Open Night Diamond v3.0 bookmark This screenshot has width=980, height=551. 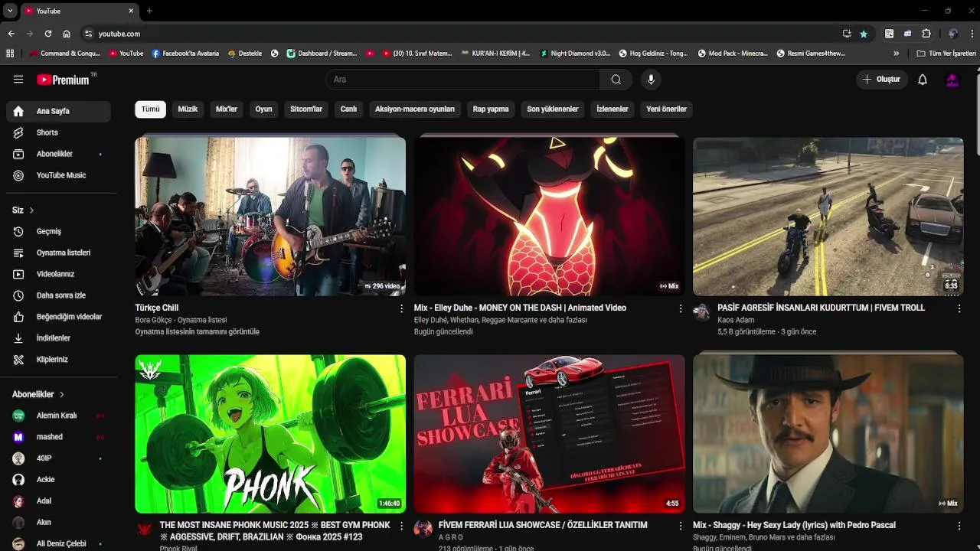(575, 54)
